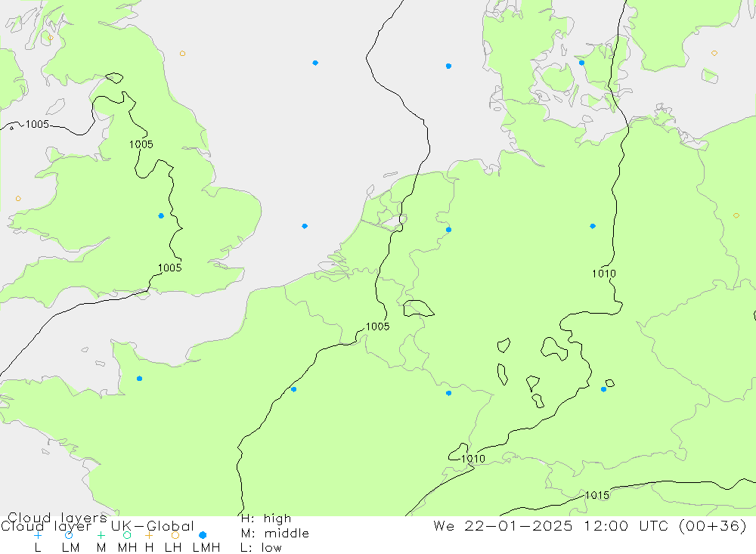
Task: Click the 'We 22-01-2025 12:00 UTC (00+36)' timestamp
Action: 590,525
